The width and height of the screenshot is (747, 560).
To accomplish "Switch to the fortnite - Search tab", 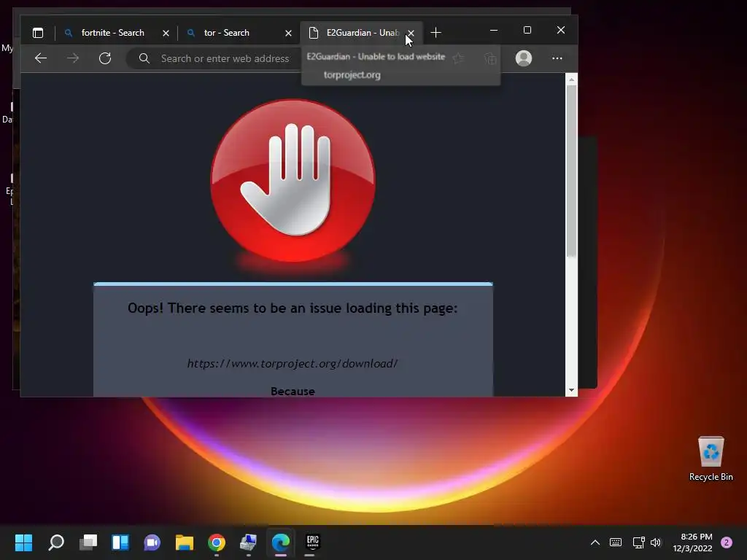I will click(x=112, y=33).
